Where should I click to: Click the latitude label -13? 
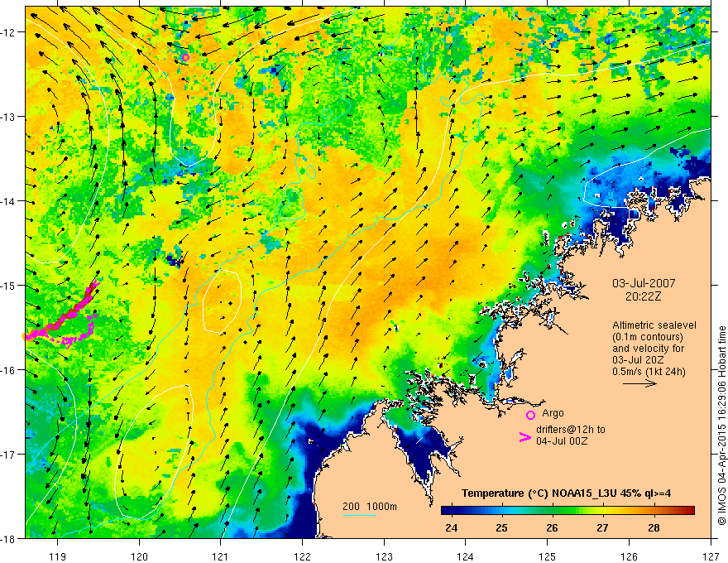point(8,117)
